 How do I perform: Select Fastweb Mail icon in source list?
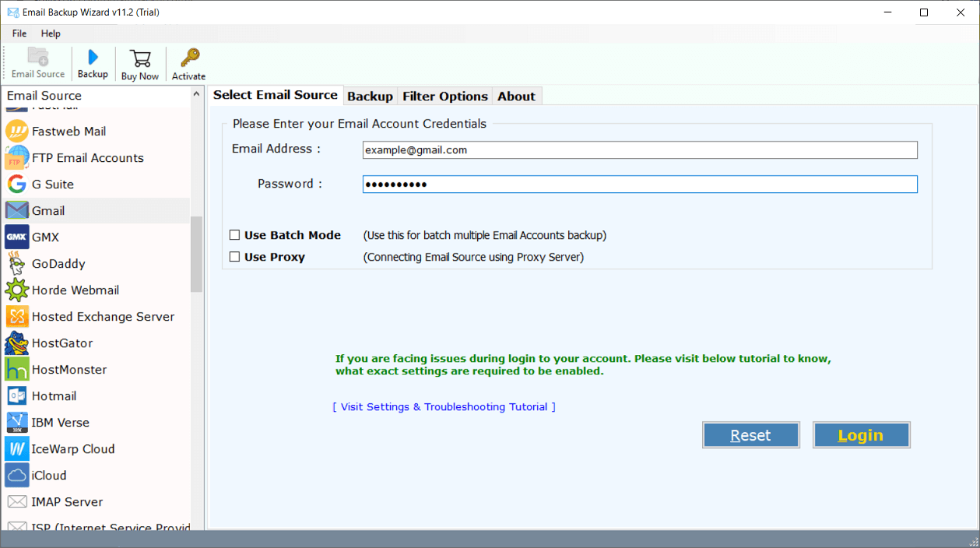17,132
